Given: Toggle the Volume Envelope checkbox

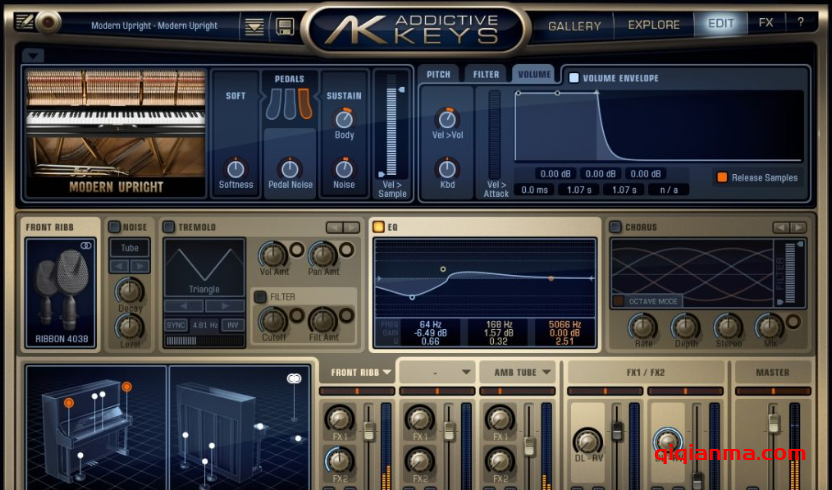Looking at the screenshot, I should tap(574, 78).
